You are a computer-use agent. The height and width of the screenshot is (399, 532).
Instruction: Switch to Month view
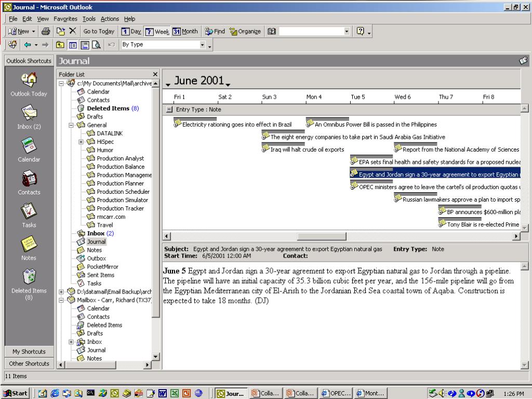[185, 32]
